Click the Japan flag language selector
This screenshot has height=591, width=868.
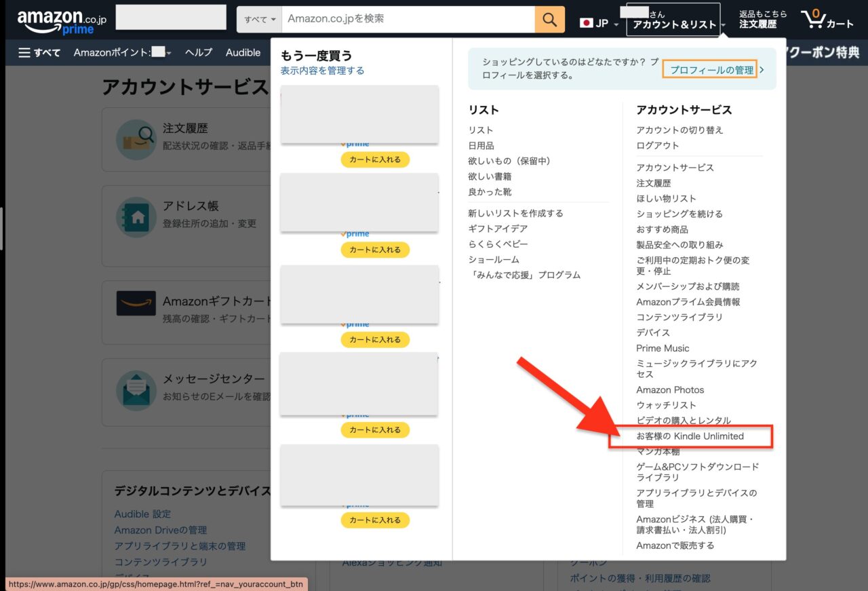point(599,23)
